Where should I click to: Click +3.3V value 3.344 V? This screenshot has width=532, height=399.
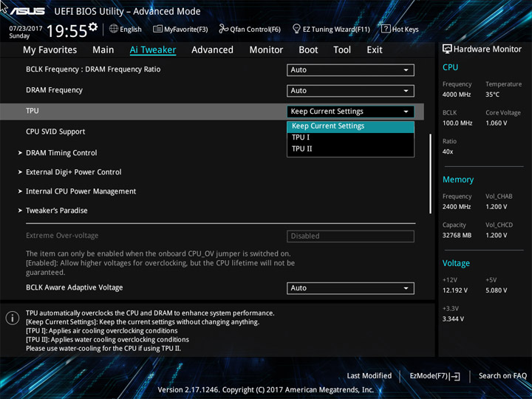tap(453, 319)
